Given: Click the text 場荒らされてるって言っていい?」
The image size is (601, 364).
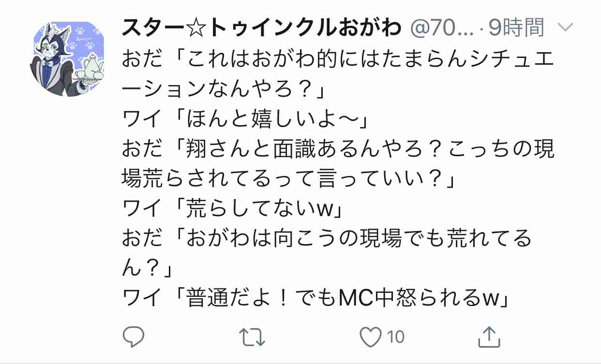Looking at the screenshot, I should 290,179.
